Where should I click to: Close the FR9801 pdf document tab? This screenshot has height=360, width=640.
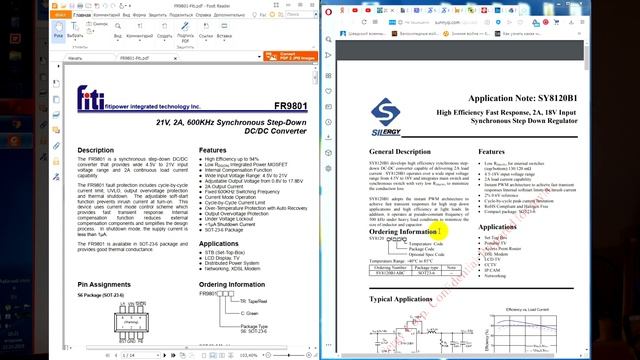click(175, 58)
